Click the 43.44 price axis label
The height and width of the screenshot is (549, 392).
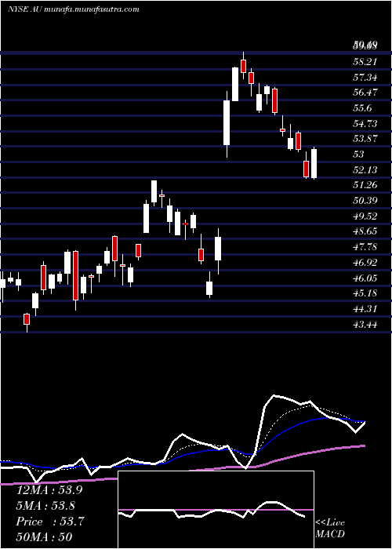point(365,325)
